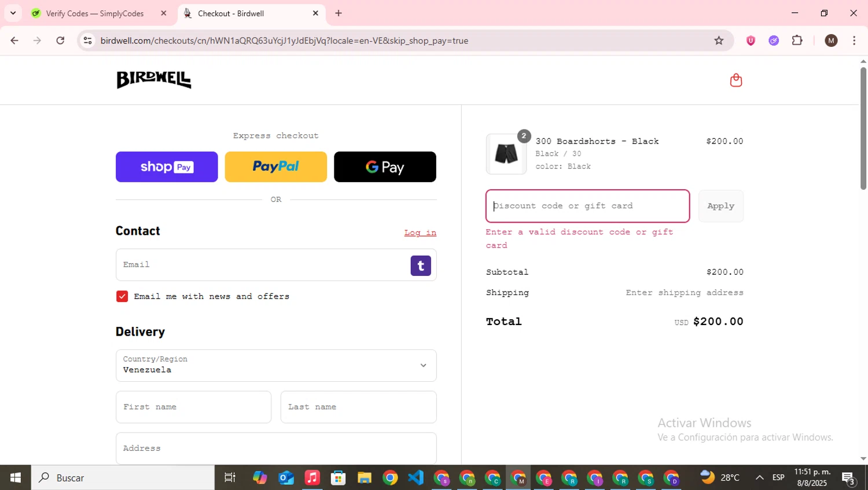
Task: Open the clock and date panel
Action: click(812, 478)
